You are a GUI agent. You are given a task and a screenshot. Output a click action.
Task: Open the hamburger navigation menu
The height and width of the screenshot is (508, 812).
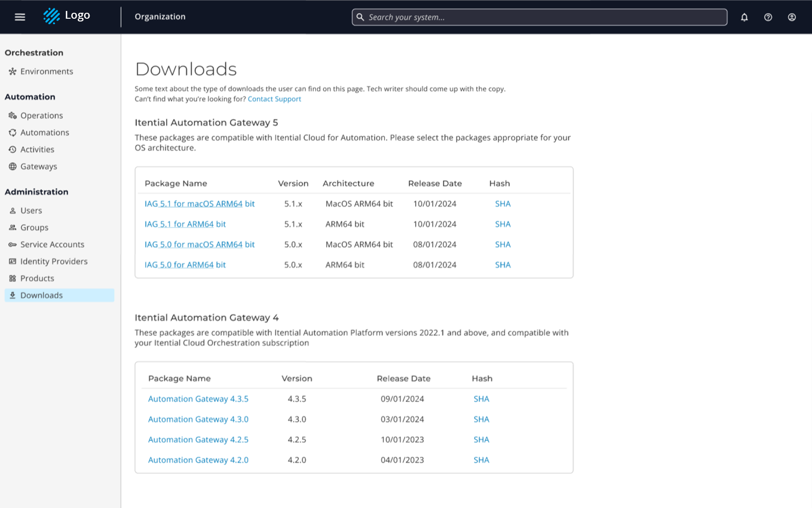20,17
